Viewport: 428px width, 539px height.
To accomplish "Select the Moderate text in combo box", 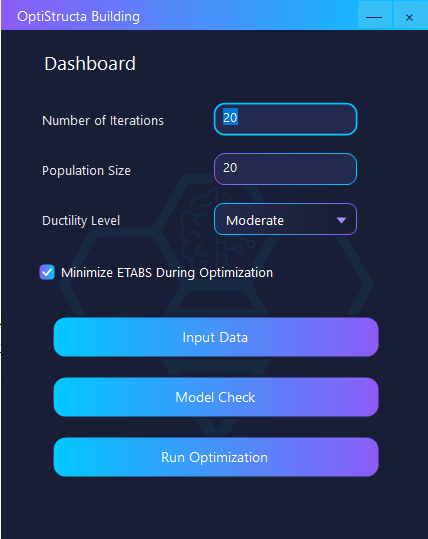I will click(255, 220).
